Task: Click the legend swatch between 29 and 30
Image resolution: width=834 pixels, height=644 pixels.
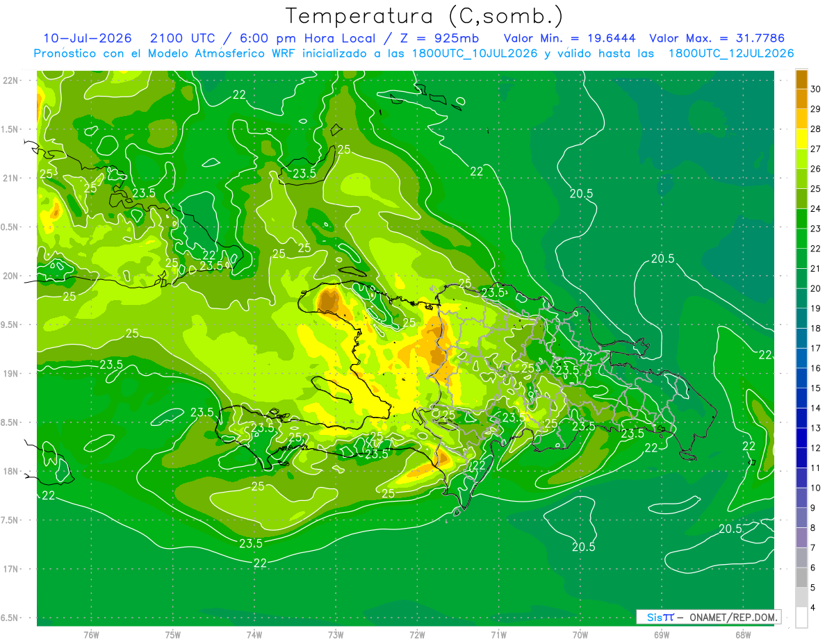Action: [801, 99]
